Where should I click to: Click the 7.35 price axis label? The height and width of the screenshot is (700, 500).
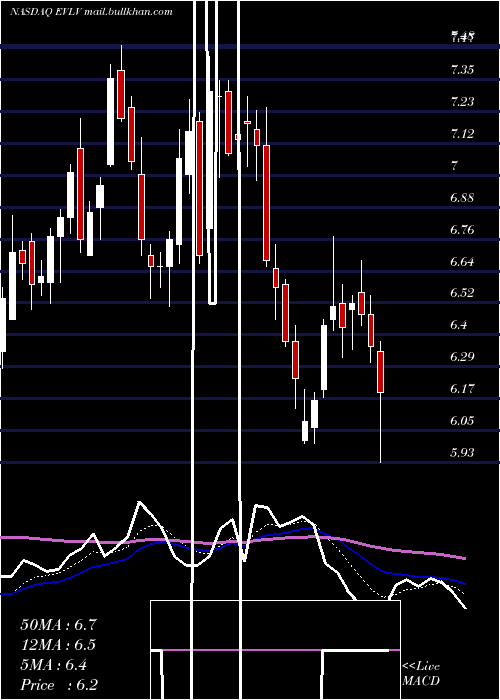tap(462, 70)
